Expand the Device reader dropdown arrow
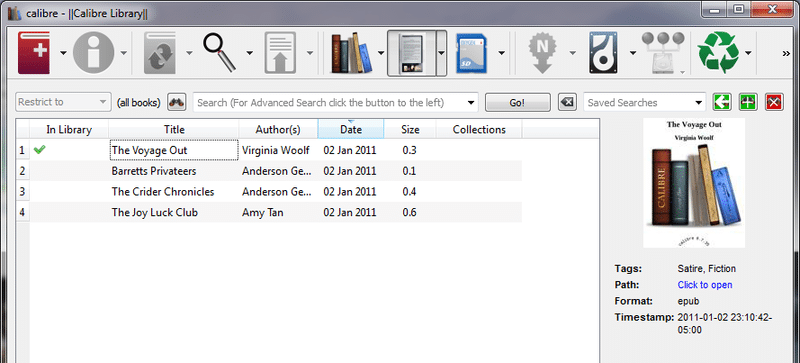Image resolution: width=800 pixels, height=363 pixels. point(441,53)
